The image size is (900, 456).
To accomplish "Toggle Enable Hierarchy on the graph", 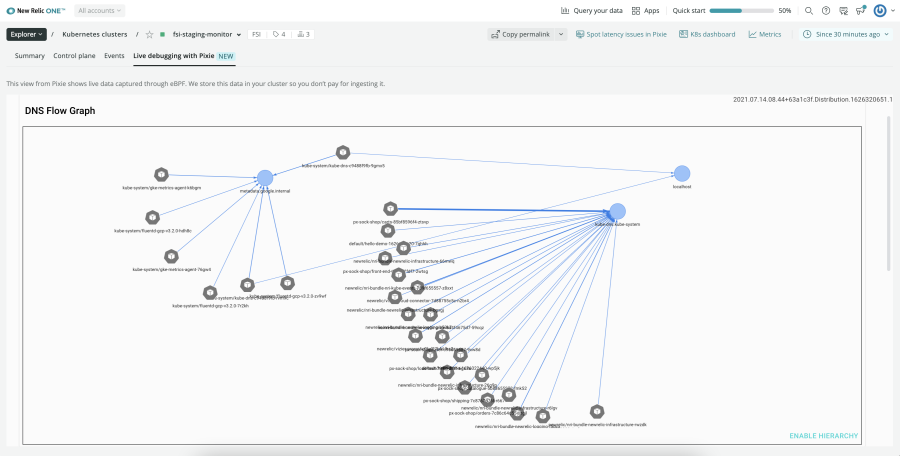I will [x=823, y=436].
